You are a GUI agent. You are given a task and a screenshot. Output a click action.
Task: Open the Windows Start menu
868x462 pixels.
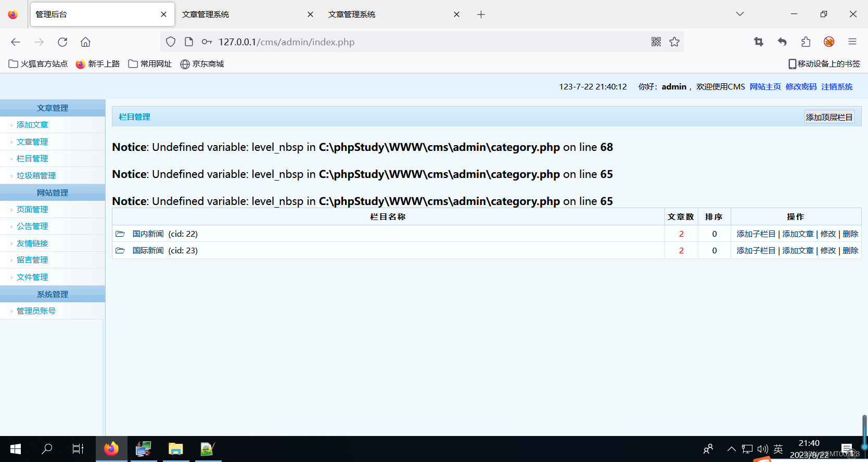pos(16,448)
